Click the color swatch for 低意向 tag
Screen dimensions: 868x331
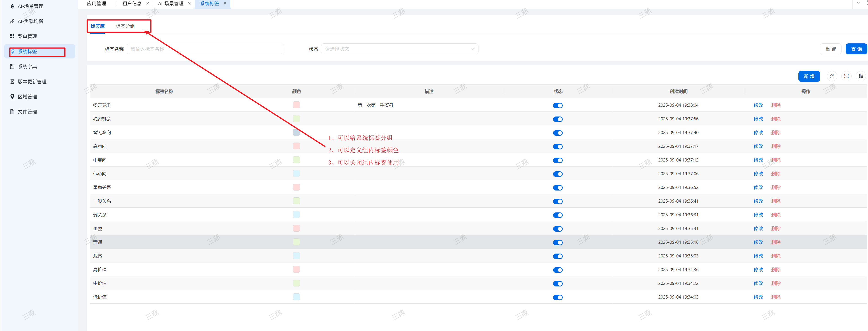coord(296,173)
